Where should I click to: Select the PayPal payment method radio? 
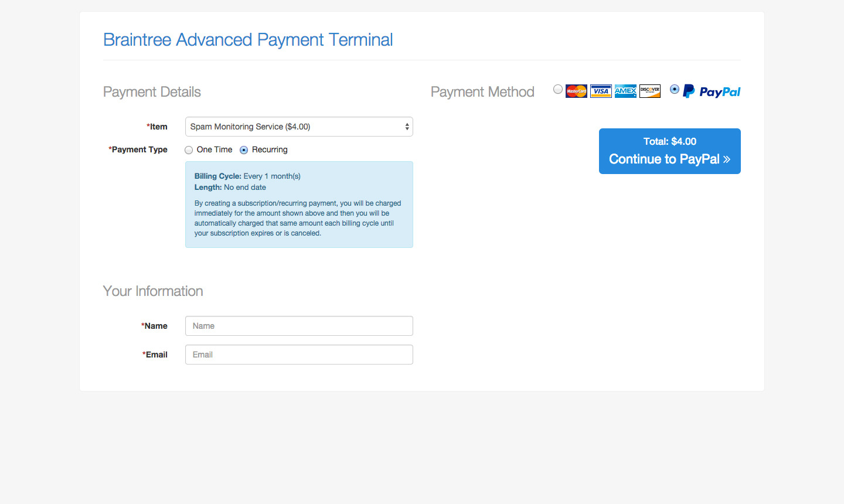tap(675, 89)
